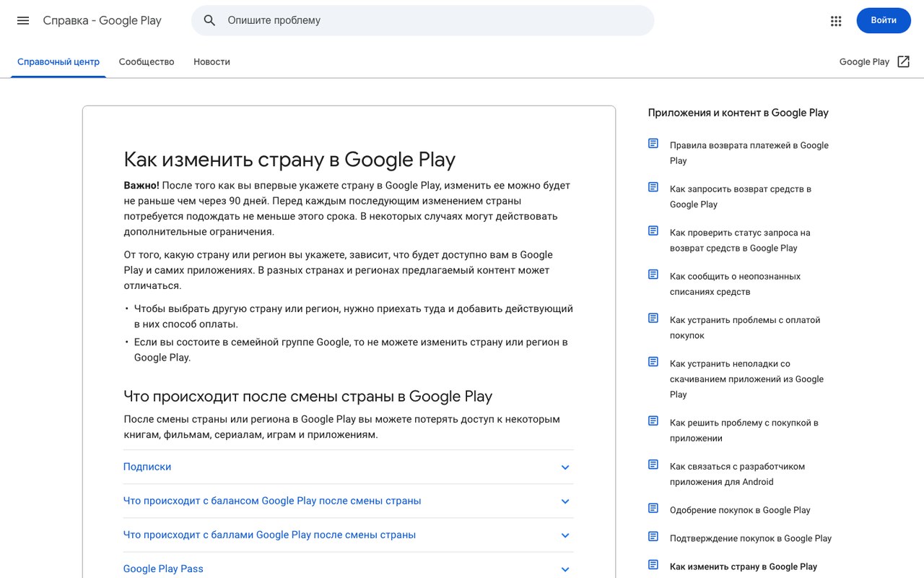
Task: Click Что происходит с балансом Google Play title
Action: [x=272, y=501]
